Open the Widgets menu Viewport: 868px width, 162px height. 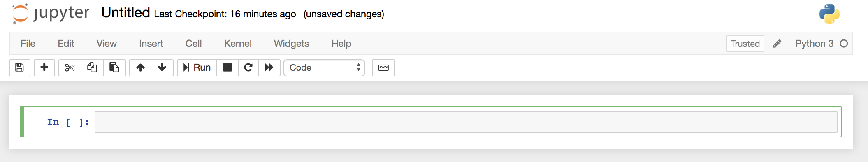[x=291, y=44]
